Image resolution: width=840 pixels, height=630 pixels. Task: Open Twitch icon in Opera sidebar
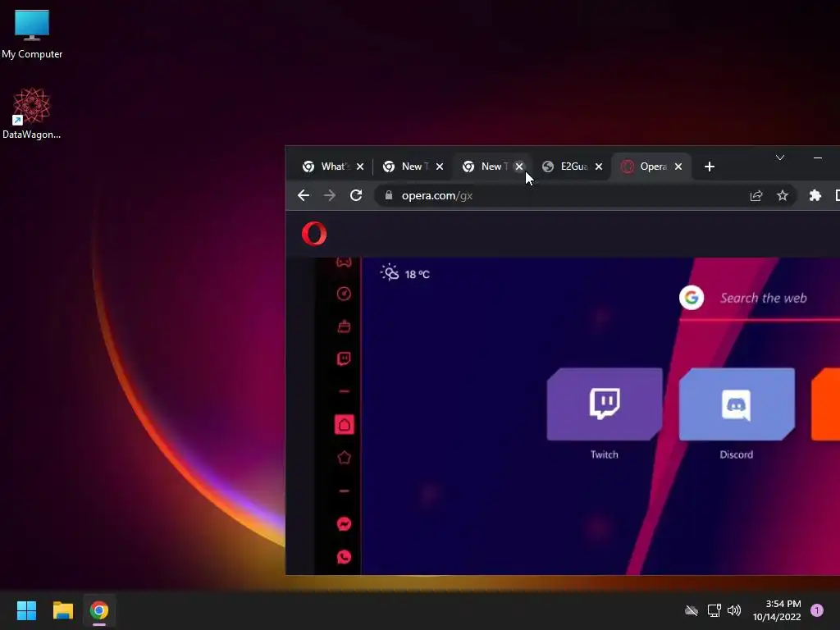344,359
